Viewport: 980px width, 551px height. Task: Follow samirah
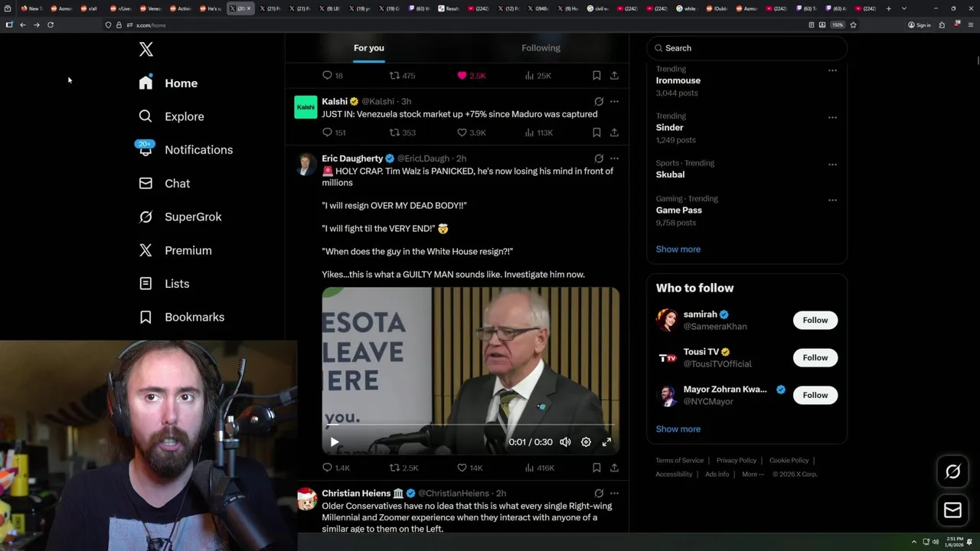click(x=815, y=320)
